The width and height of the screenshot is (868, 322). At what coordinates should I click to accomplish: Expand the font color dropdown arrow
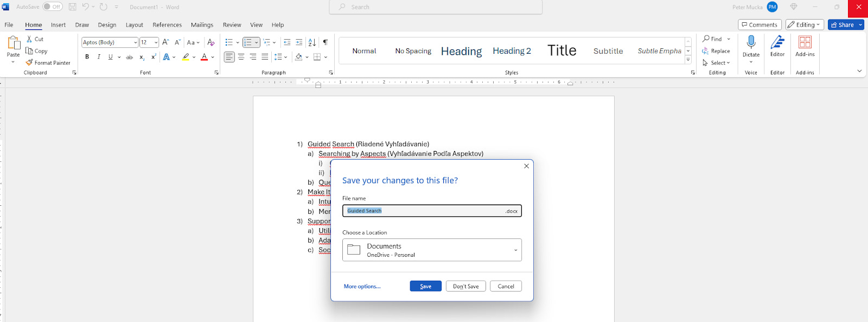click(213, 57)
